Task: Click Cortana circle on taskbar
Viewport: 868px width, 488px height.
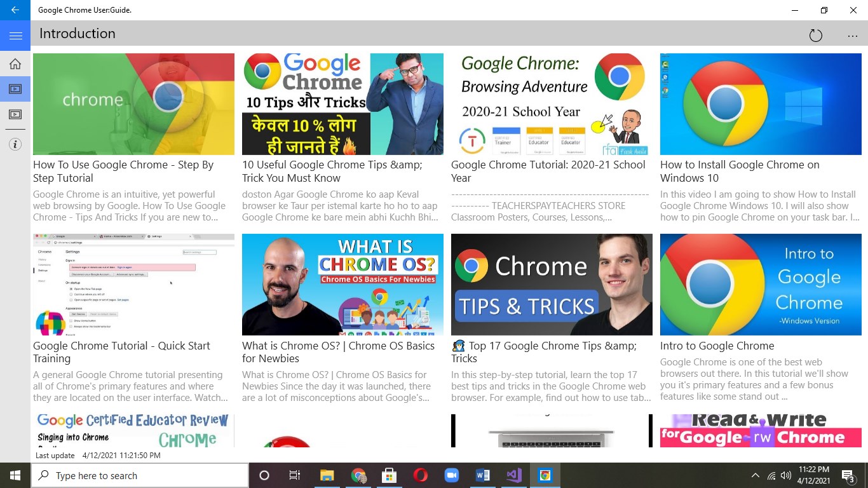Action: (x=264, y=475)
